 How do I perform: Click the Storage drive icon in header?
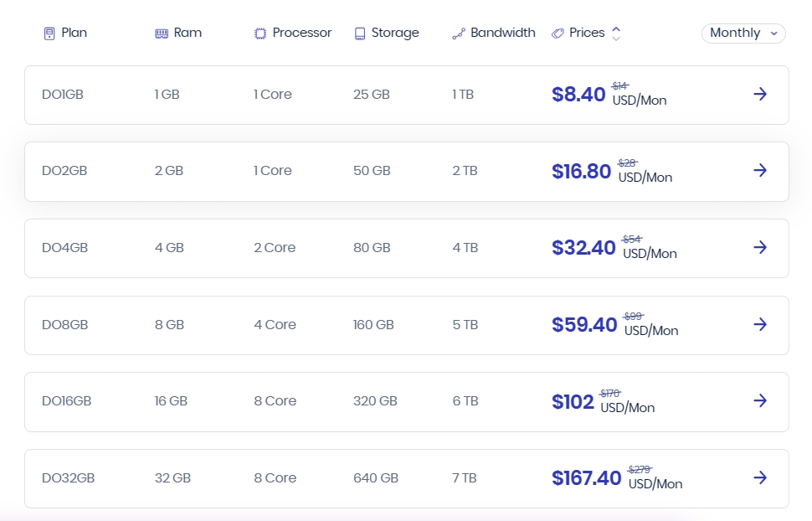coord(360,34)
